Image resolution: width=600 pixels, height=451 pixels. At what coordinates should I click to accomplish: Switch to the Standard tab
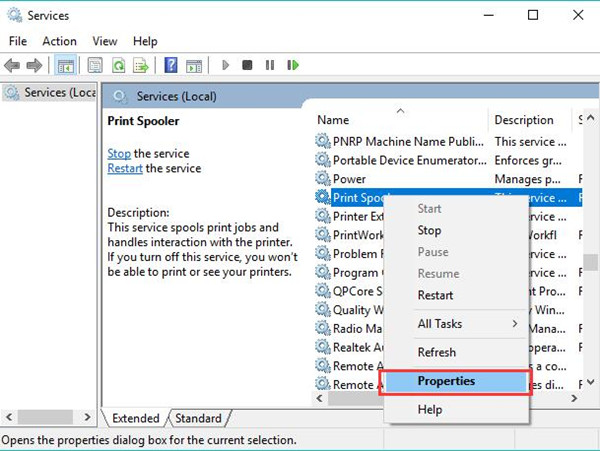pyautogui.click(x=198, y=418)
